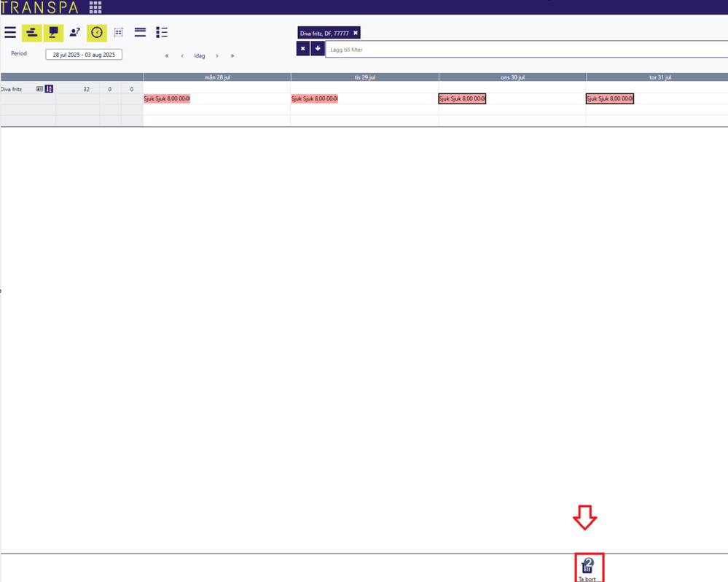This screenshot has width=728, height=582.
Task: Click the Ta bort trash button
Action: tap(588, 569)
